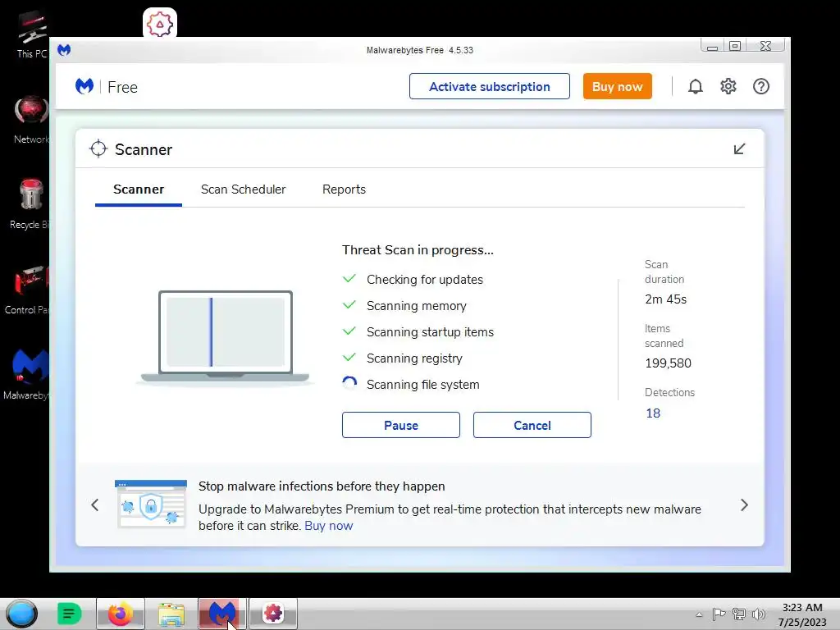Image resolution: width=840 pixels, height=630 pixels.
Task: Click the 18 detections count
Action: (653, 413)
